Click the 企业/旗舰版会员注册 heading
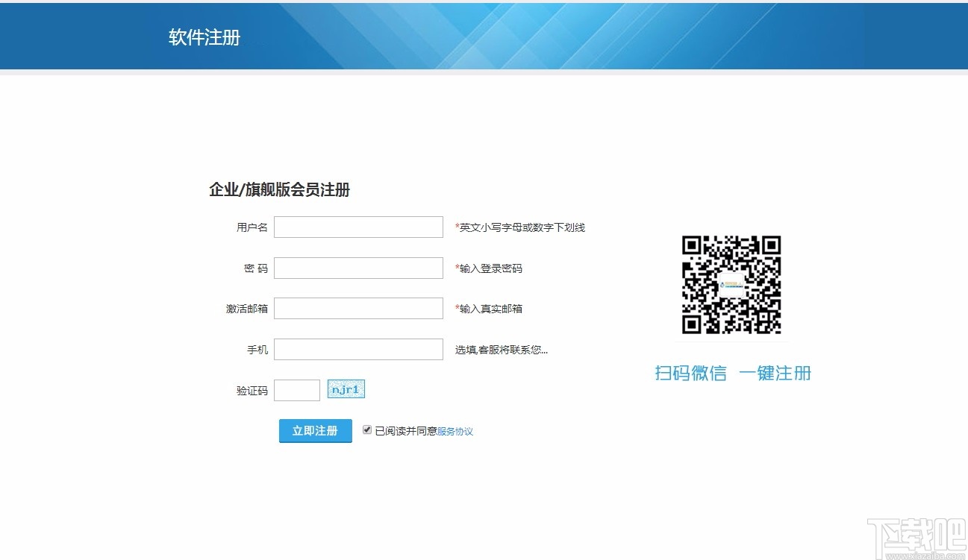968x560 pixels. [280, 190]
